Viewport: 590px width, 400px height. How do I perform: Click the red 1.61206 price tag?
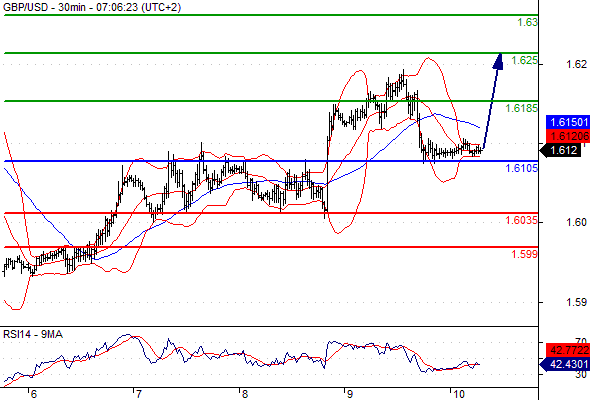[x=568, y=136]
